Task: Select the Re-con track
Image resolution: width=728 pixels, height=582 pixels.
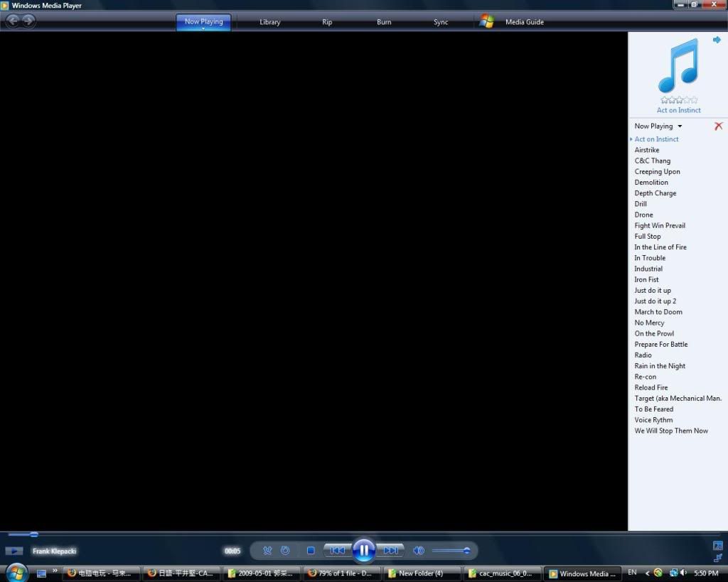Action: 646,377
